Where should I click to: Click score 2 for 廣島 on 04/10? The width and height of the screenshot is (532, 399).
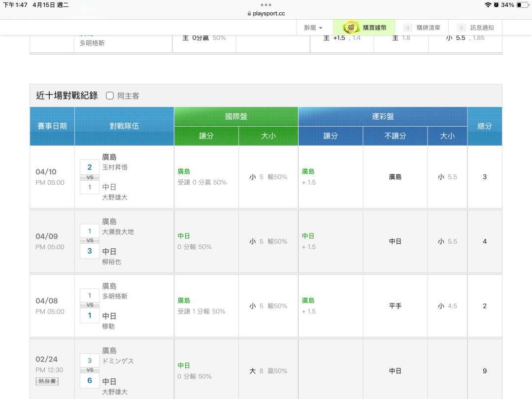(x=90, y=167)
